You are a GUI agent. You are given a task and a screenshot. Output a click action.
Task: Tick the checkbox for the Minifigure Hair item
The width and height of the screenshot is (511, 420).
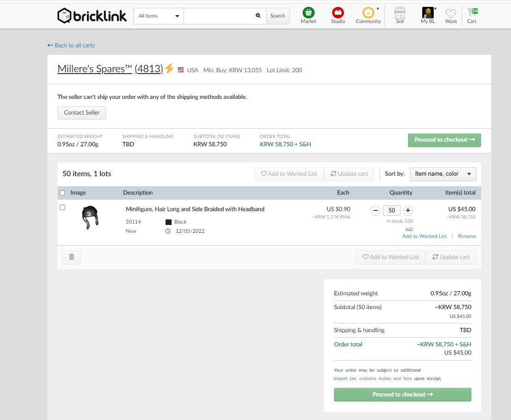click(63, 207)
